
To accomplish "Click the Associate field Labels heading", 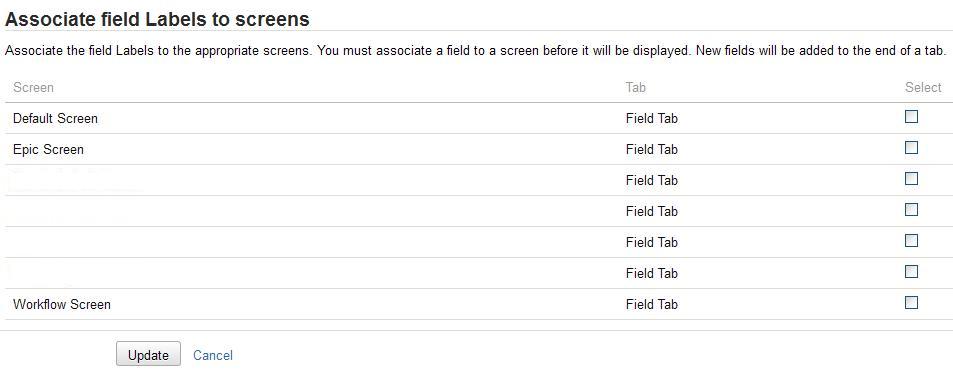I will pos(157,19).
